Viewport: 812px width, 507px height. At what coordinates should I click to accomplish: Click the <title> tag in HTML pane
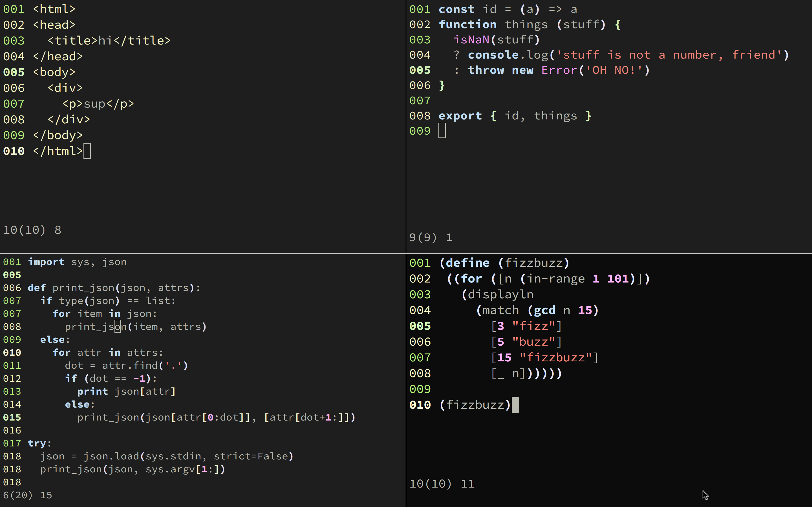point(72,41)
